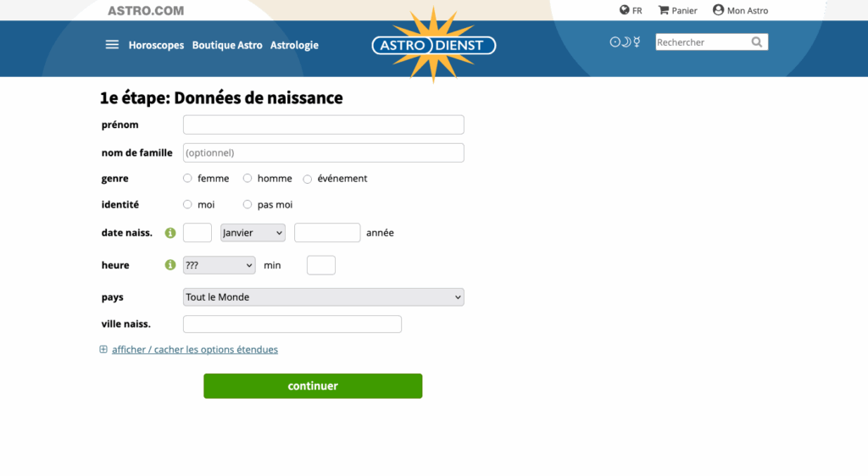868x476 pixels.
Task: Click the ASTRO.COM header link
Action: point(146,10)
